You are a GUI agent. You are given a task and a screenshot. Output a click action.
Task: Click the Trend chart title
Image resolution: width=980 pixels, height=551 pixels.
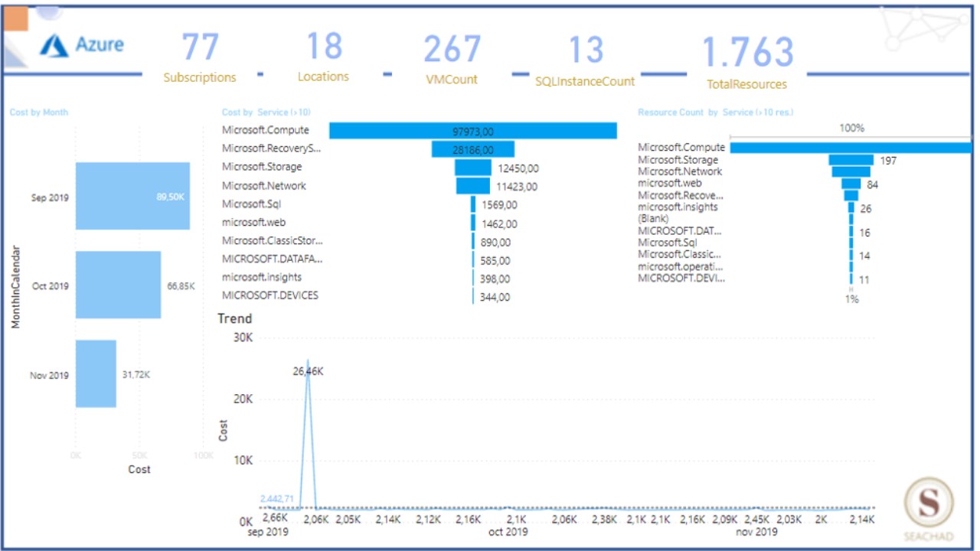(x=235, y=318)
